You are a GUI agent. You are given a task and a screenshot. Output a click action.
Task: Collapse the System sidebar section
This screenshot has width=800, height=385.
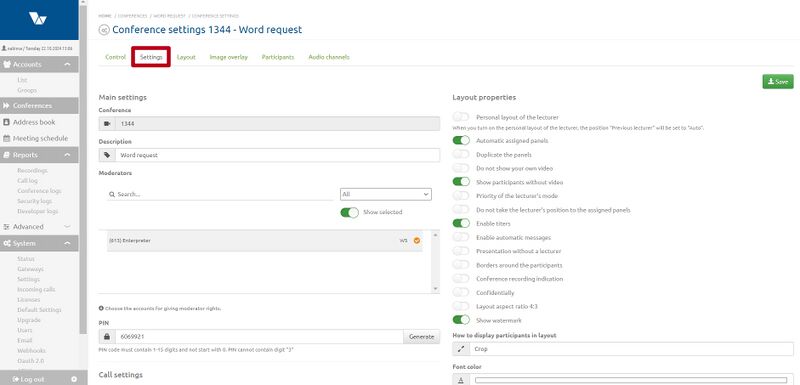(x=67, y=243)
